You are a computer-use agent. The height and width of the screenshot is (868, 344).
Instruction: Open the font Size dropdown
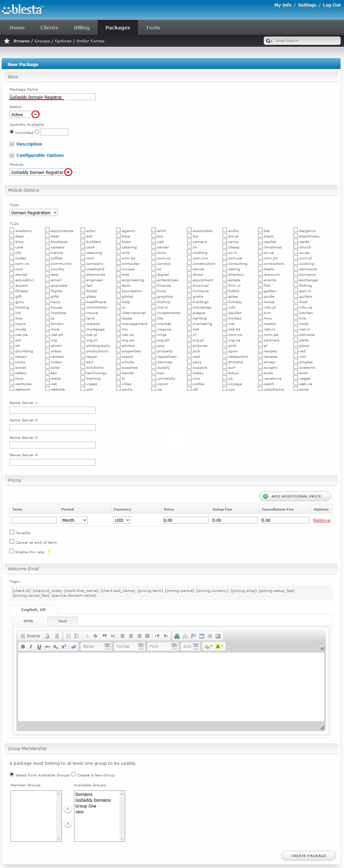point(190,647)
